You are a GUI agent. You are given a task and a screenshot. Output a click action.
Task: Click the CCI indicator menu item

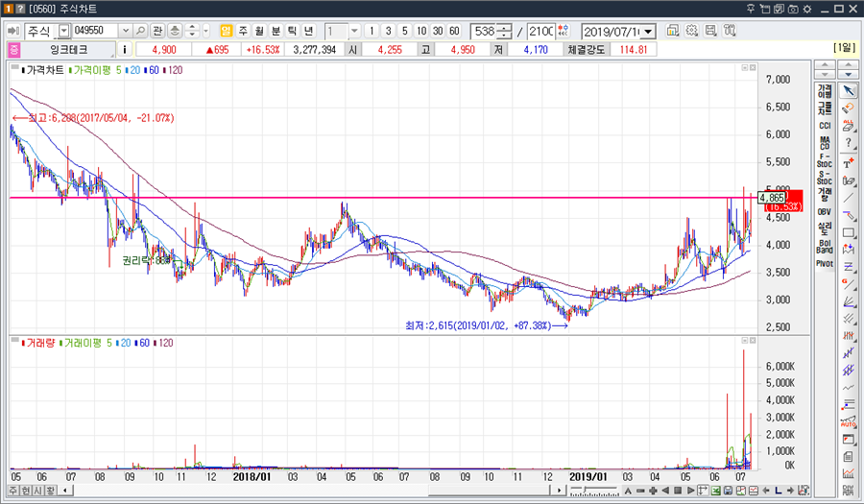825,126
